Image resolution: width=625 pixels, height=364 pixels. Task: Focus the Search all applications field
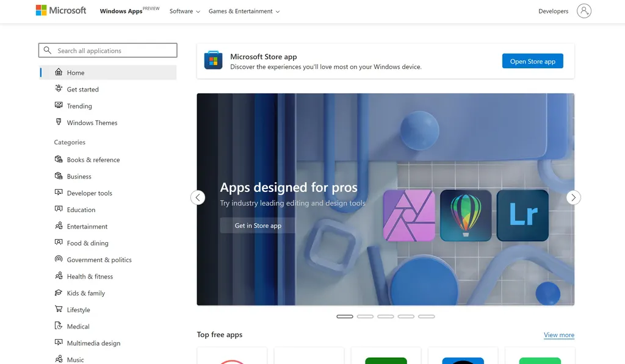point(107,50)
